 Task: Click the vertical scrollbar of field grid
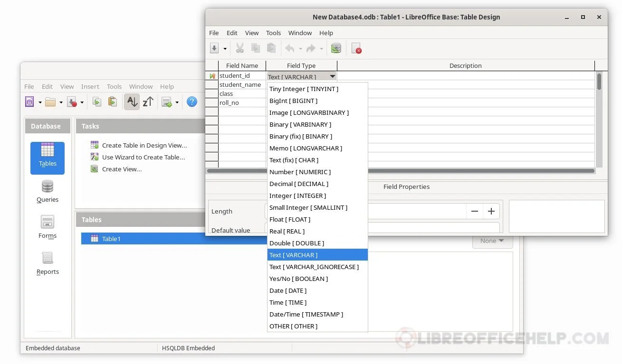599,119
